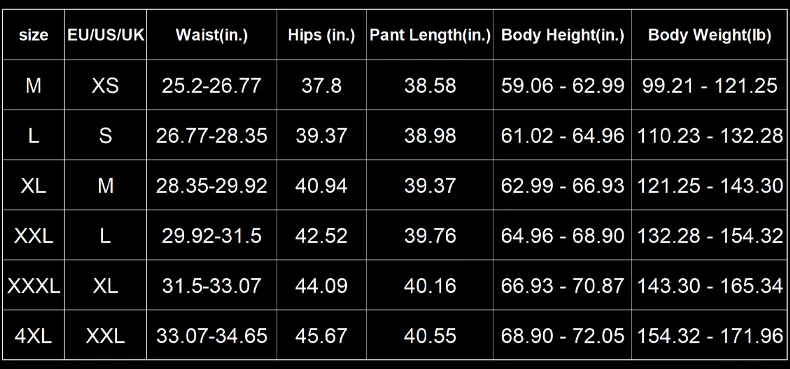Select waist value 33.07-34.65
The height and width of the screenshot is (369, 790).
(212, 336)
